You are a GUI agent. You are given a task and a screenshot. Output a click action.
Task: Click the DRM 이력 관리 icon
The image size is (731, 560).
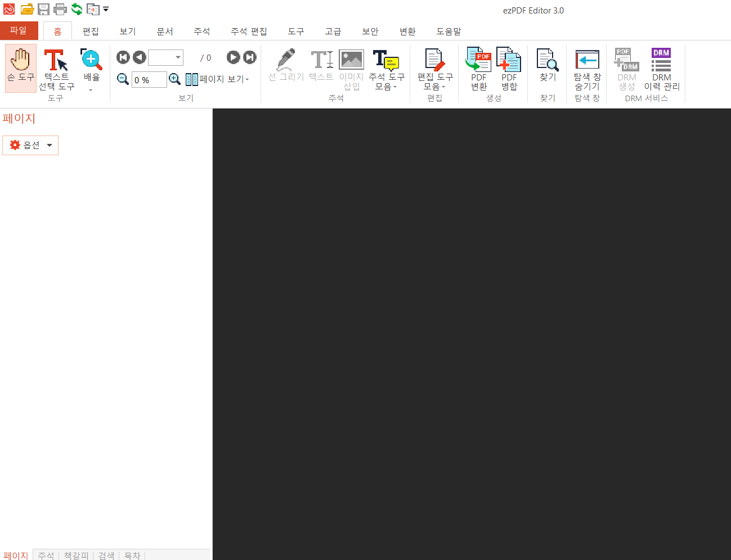(x=662, y=69)
